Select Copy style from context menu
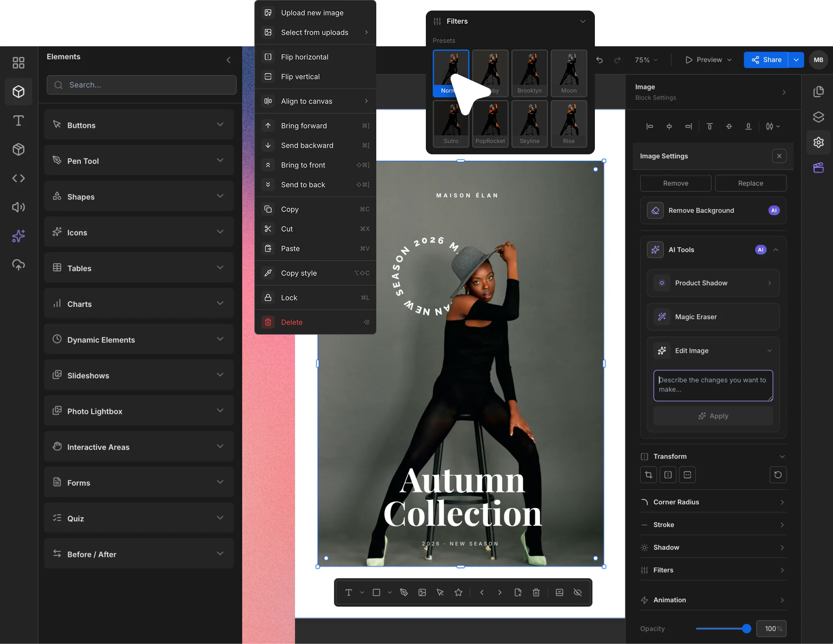The width and height of the screenshot is (833, 644). click(315, 273)
